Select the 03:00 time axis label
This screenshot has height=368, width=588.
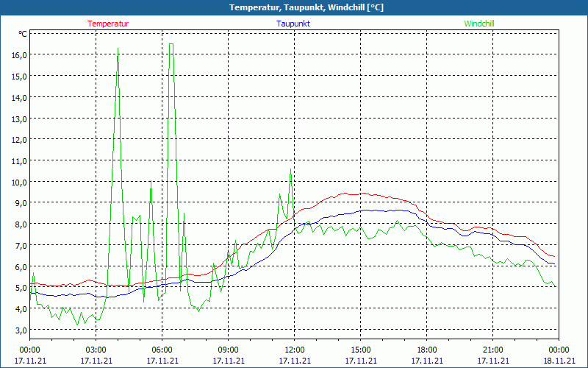click(x=96, y=349)
